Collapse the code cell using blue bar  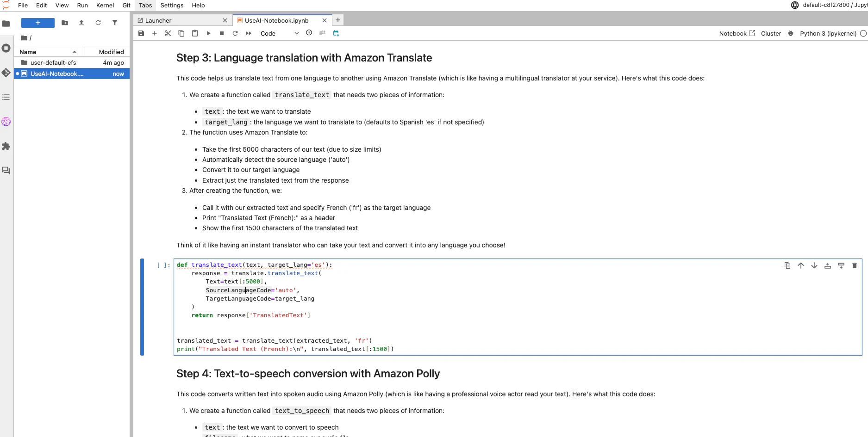pyautogui.click(x=142, y=307)
